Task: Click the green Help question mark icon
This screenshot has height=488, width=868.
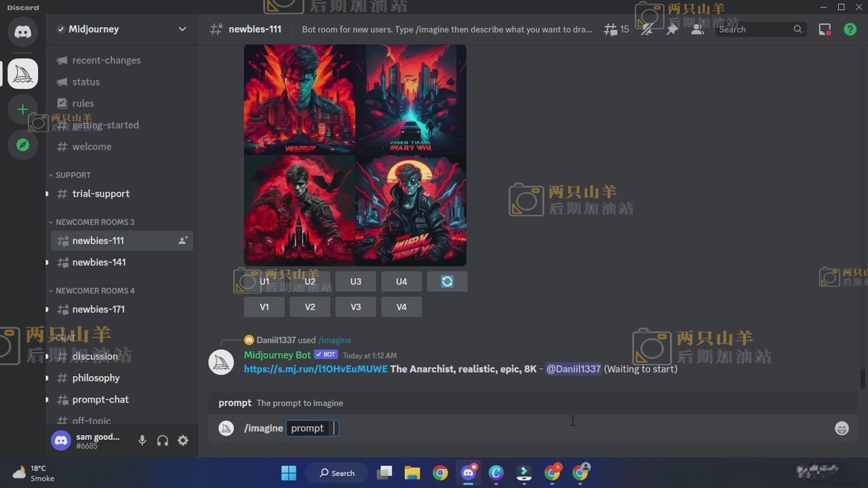Action: click(x=850, y=29)
